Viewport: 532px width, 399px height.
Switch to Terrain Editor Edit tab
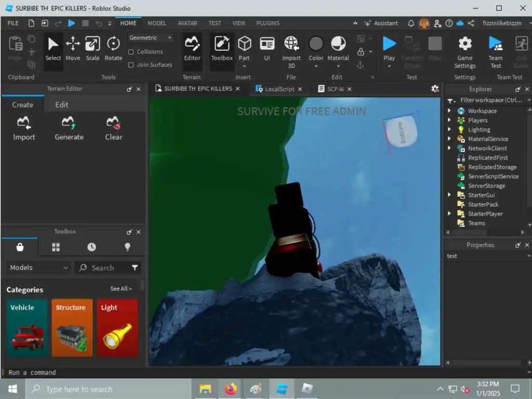[62, 105]
